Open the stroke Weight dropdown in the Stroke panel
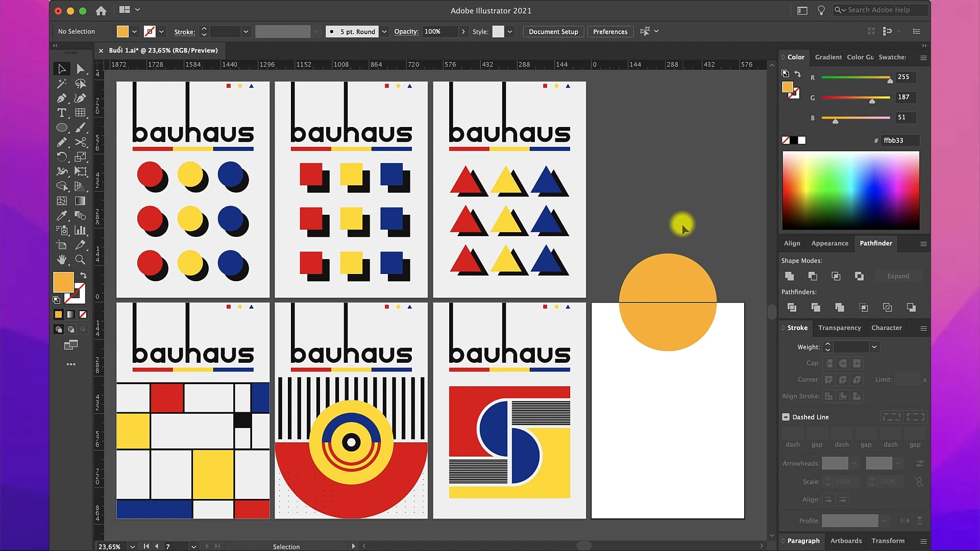Viewport: 980px width, 551px height. pyautogui.click(x=874, y=347)
